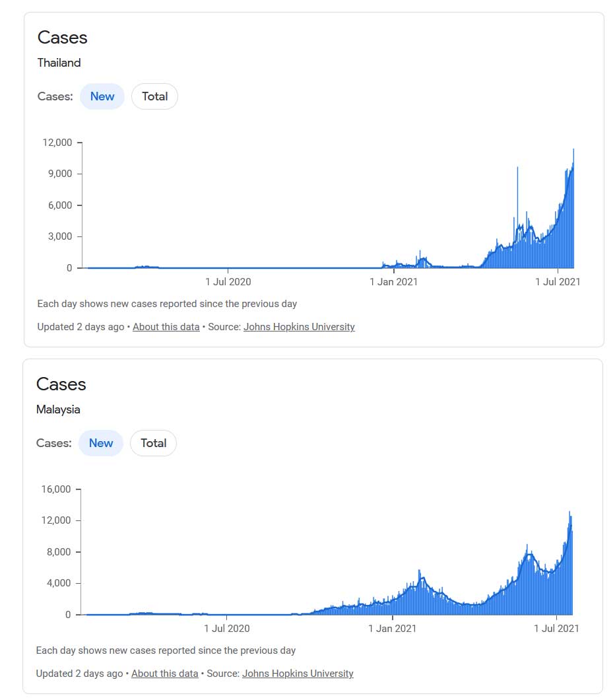This screenshot has height=700, width=615.
Task: Click the 1 Jul 2020 marker on Malaysia chart
Action: [x=227, y=628]
